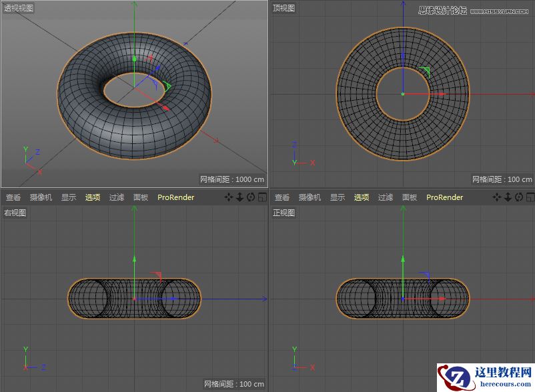The width and height of the screenshot is (535, 392).
Task: Open the ProRender menu above the right view
Action: [175, 197]
